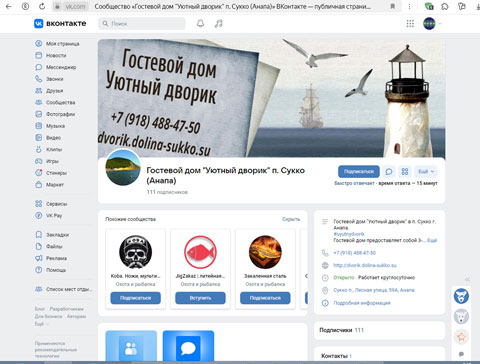Click the Фотографии sidebar icon
This screenshot has height=364, width=480.
tap(39, 114)
